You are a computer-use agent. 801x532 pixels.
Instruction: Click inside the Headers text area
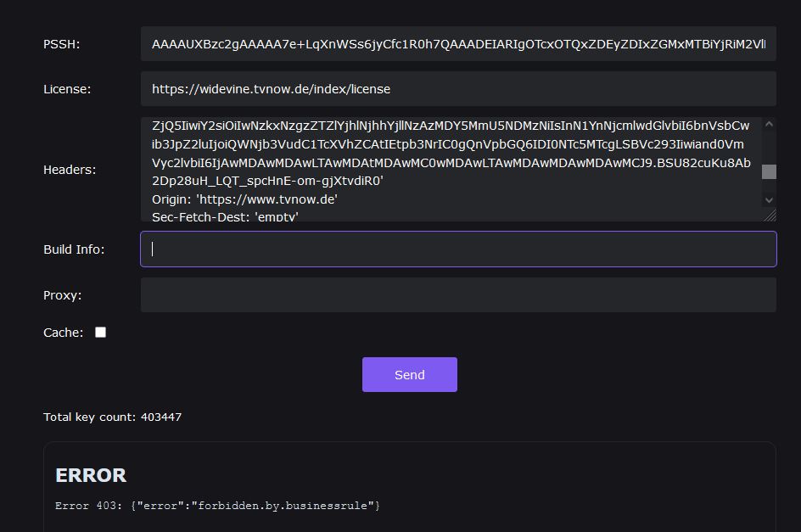tap(450, 170)
